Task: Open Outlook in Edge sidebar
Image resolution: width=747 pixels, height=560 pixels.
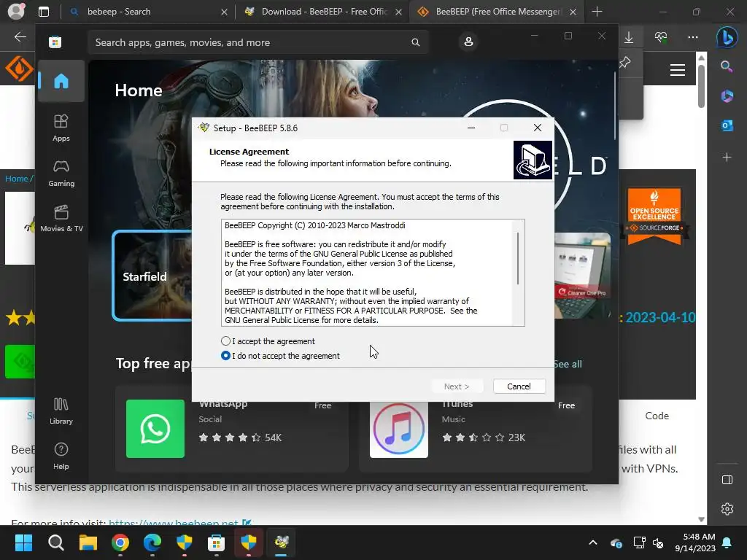Action: tap(727, 125)
